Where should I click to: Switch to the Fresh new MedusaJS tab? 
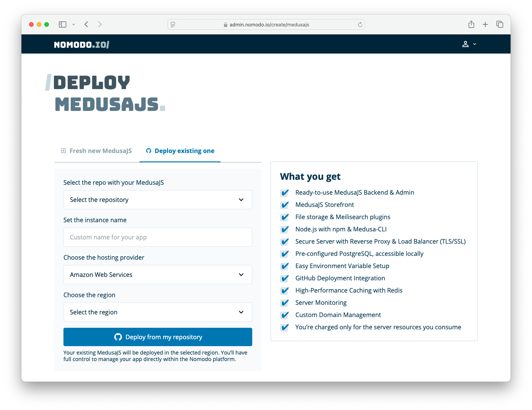point(97,151)
